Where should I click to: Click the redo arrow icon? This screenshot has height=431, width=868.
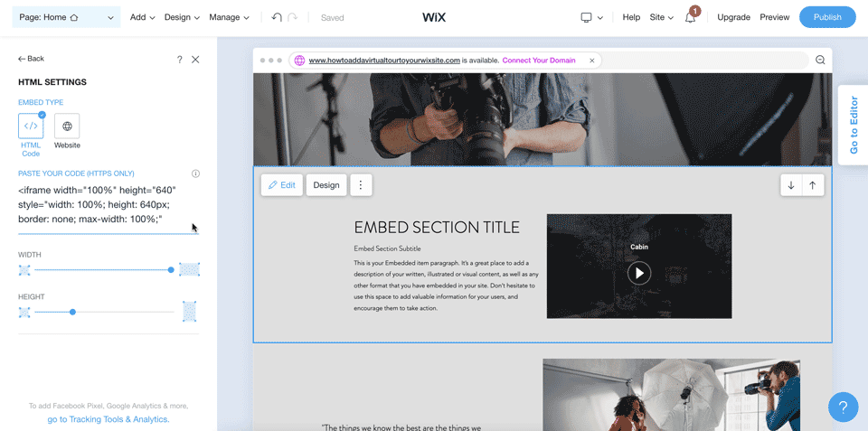coord(292,17)
